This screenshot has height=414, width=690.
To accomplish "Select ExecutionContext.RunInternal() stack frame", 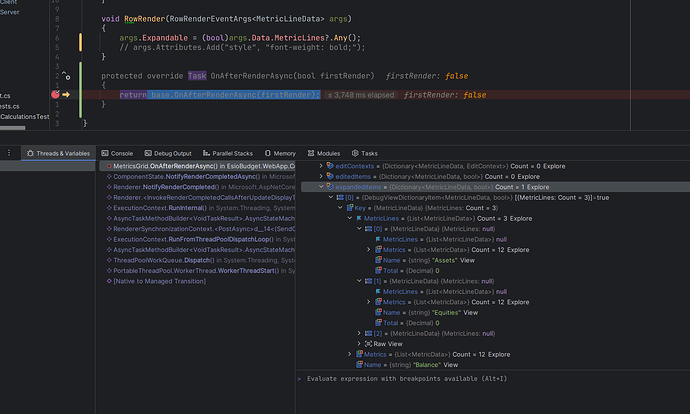I will (x=197, y=208).
